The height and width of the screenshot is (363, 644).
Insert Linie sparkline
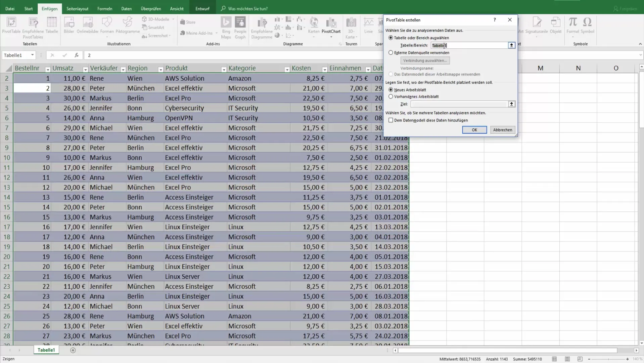[x=369, y=26]
